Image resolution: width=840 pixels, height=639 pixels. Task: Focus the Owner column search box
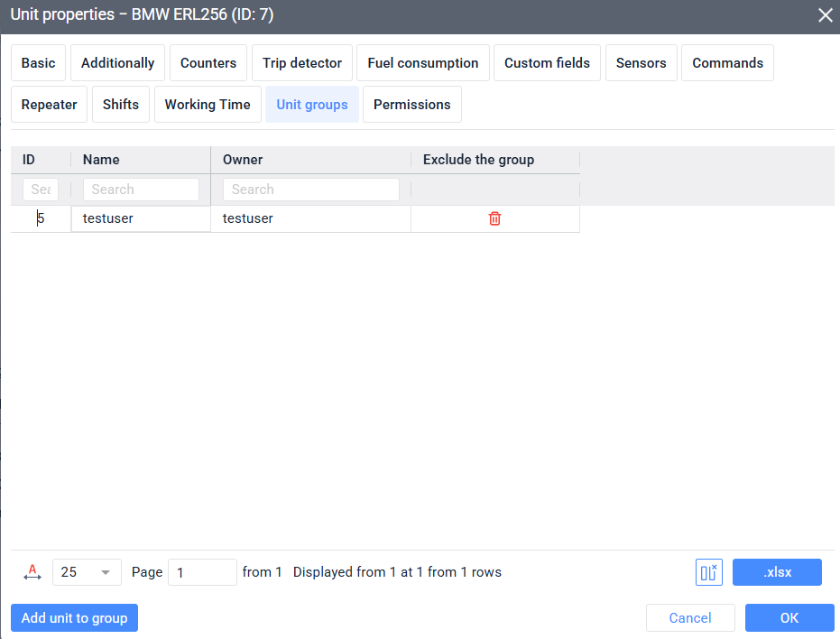(310, 190)
